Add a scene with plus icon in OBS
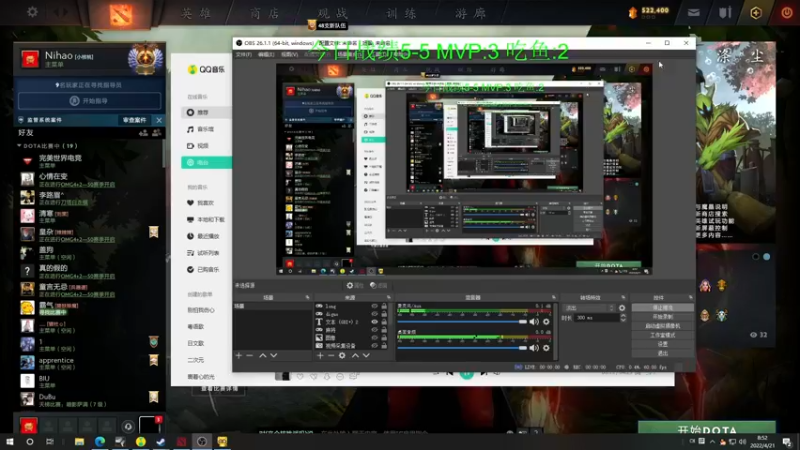The width and height of the screenshot is (800, 450). point(238,355)
